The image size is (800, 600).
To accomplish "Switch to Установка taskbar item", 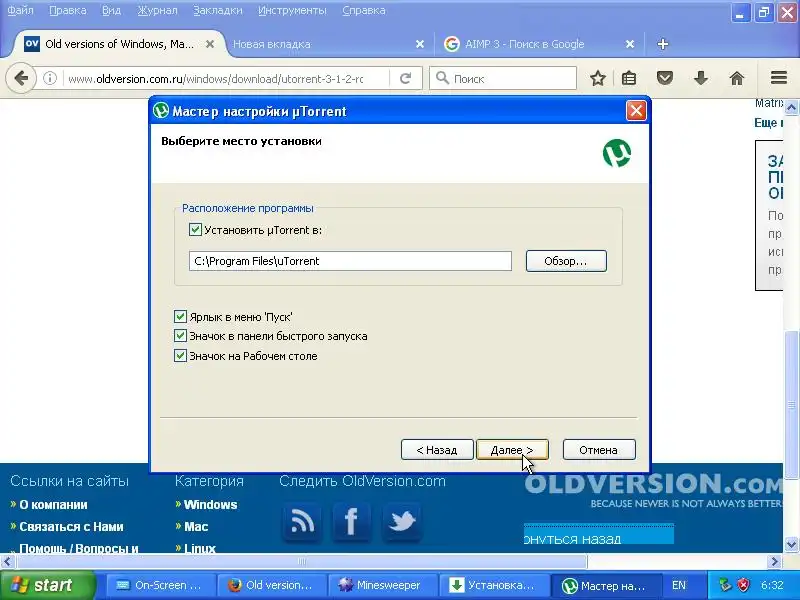I will [494, 585].
